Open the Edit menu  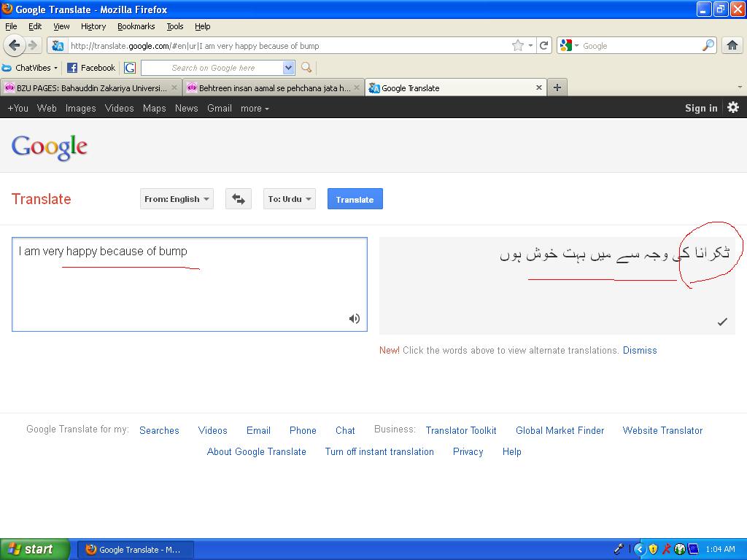pyautogui.click(x=35, y=26)
